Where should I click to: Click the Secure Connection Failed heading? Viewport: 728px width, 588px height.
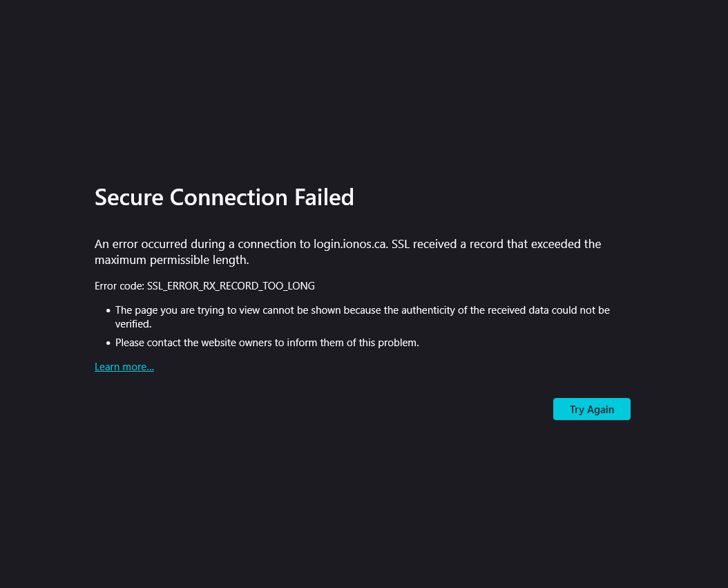pos(224,198)
